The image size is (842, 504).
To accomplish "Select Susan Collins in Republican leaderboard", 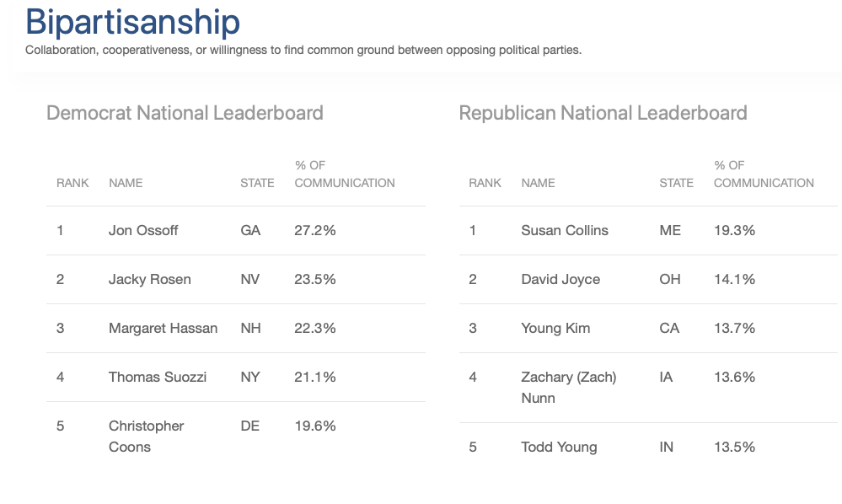I will coord(565,230).
